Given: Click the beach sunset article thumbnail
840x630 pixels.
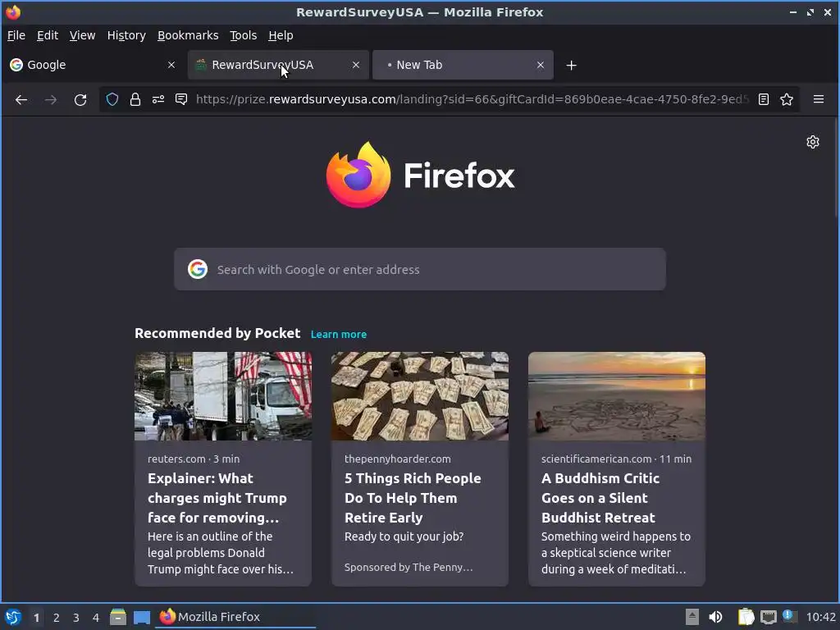Looking at the screenshot, I should [x=617, y=396].
